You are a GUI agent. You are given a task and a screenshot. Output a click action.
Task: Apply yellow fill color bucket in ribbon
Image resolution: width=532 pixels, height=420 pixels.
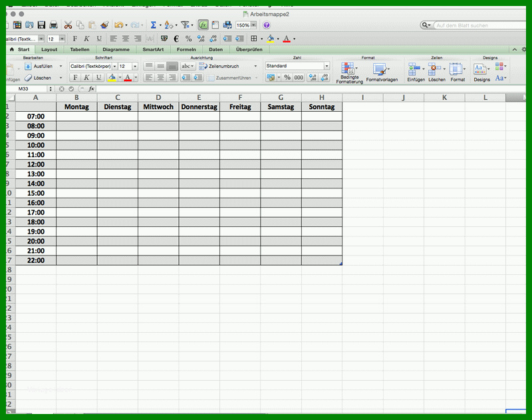[x=112, y=78]
